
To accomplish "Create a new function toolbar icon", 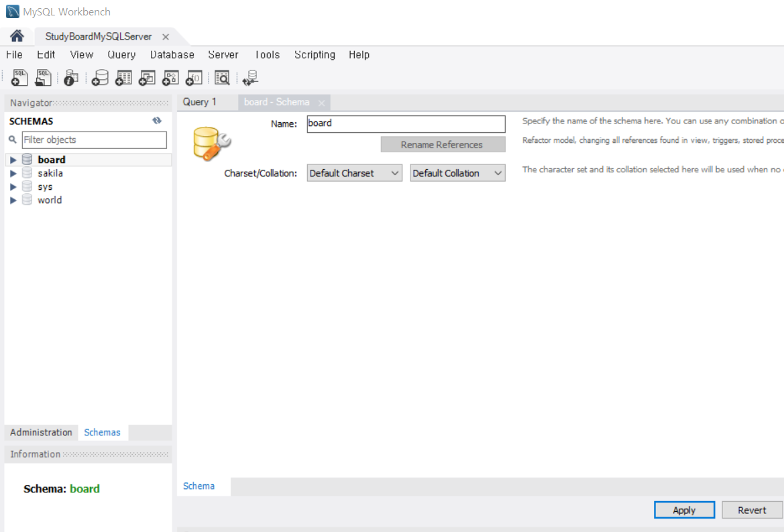I will pyautogui.click(x=194, y=78).
